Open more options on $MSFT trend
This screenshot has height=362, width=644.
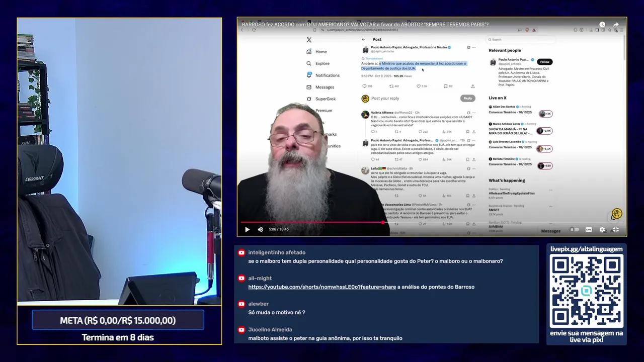click(550, 206)
